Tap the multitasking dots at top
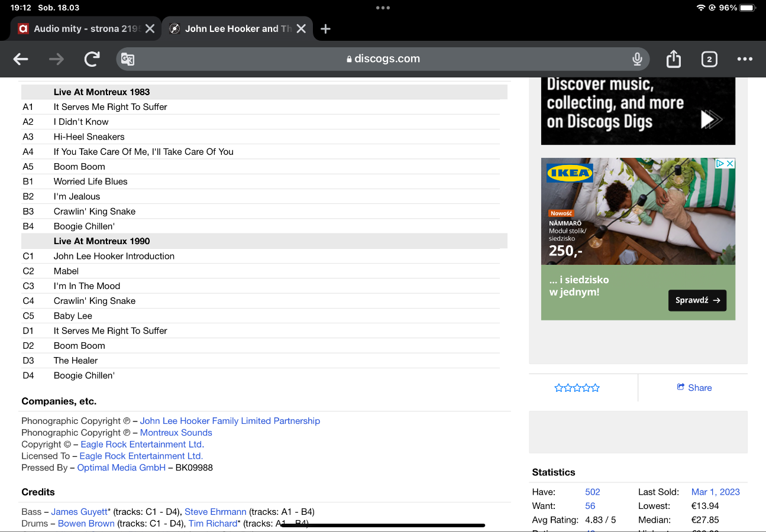Viewport: 766px width, 532px height. coord(383,8)
